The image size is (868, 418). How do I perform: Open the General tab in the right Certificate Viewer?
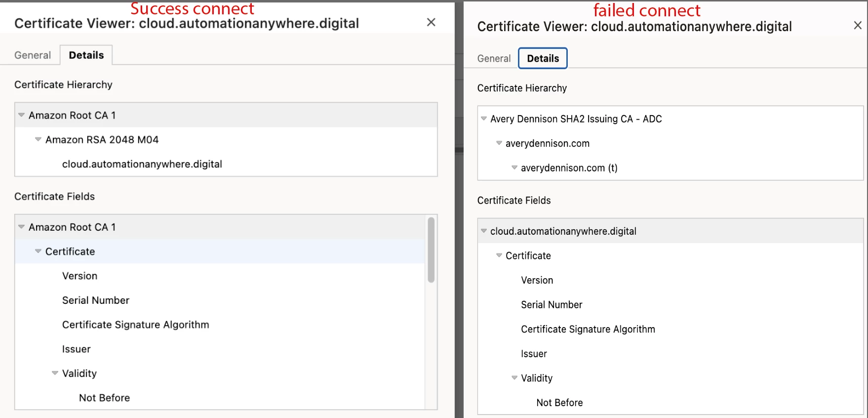[x=494, y=59]
